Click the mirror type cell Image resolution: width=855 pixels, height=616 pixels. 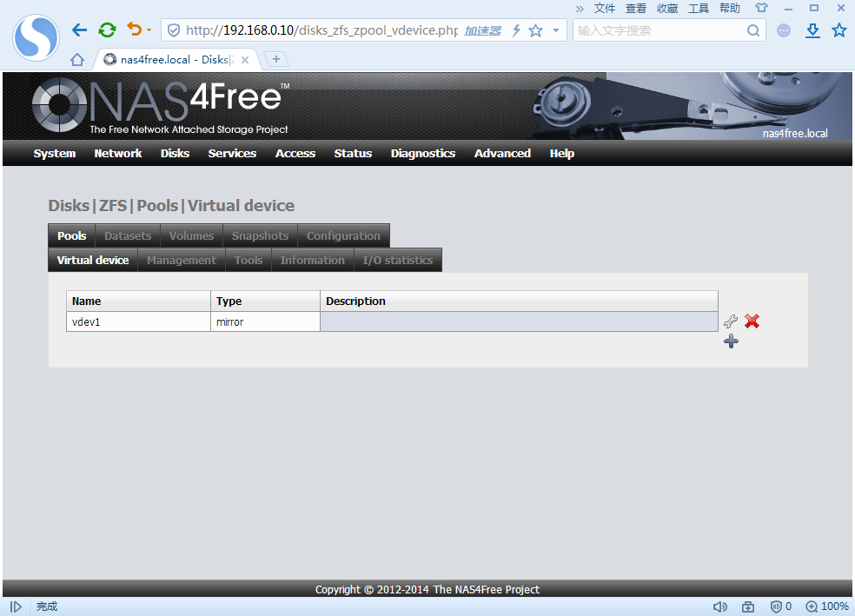[265, 321]
